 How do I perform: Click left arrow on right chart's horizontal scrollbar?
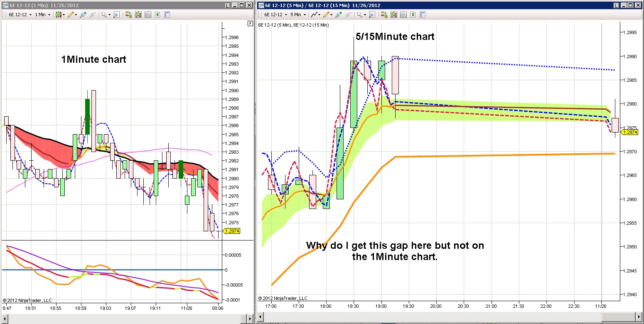coord(260,317)
